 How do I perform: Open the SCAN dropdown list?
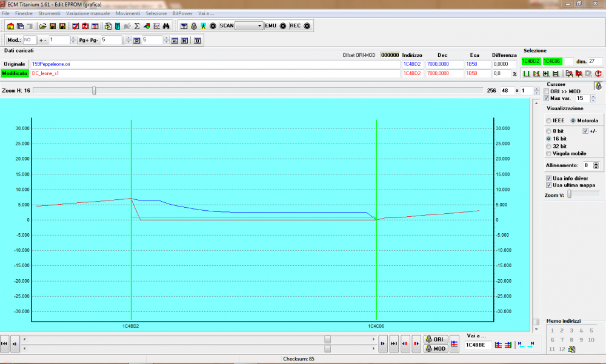coord(260,26)
